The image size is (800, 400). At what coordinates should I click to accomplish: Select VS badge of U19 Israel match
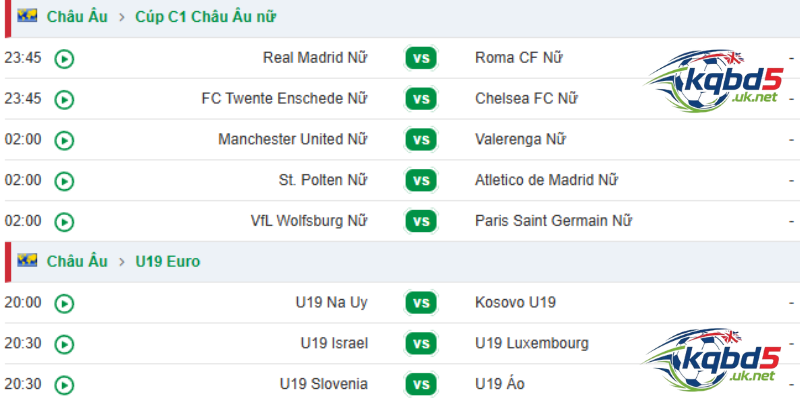click(421, 344)
